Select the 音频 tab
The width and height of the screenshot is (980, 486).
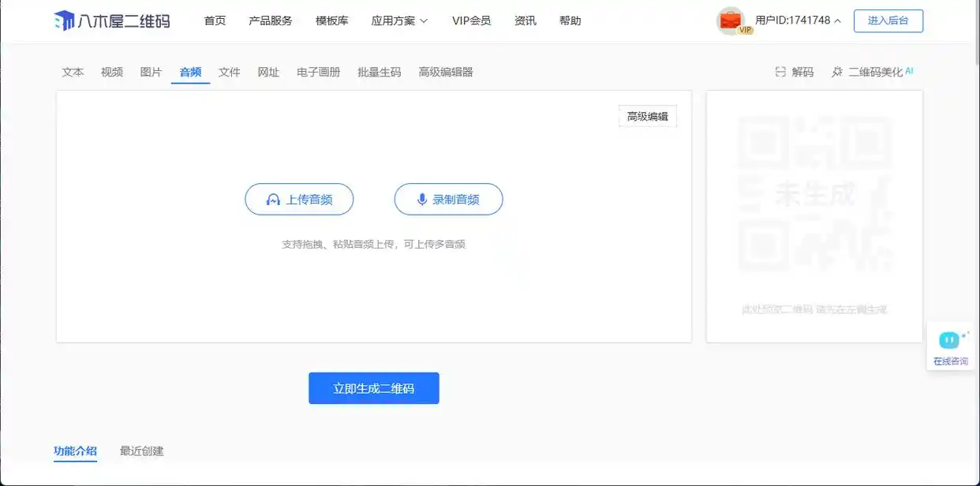tap(190, 72)
